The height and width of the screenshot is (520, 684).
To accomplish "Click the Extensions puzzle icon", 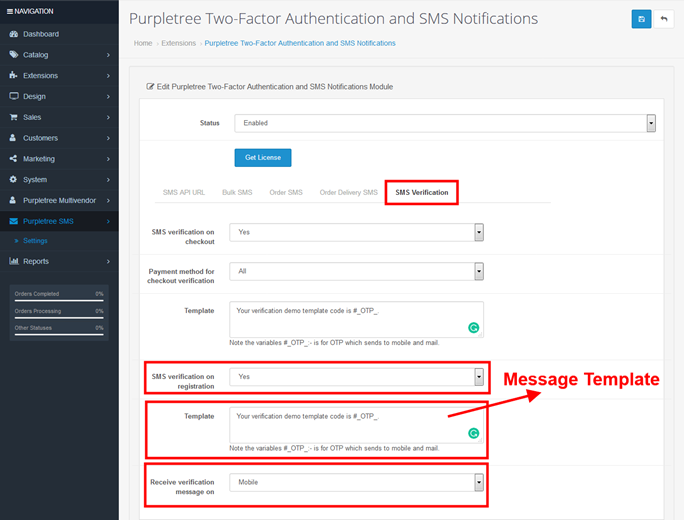I will pyautogui.click(x=14, y=75).
